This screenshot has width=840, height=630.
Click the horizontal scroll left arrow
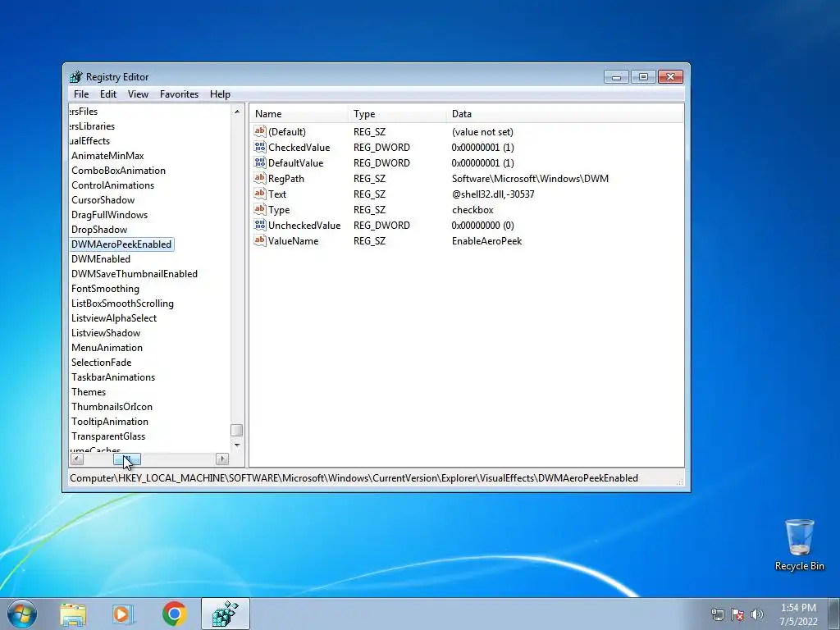click(76, 459)
